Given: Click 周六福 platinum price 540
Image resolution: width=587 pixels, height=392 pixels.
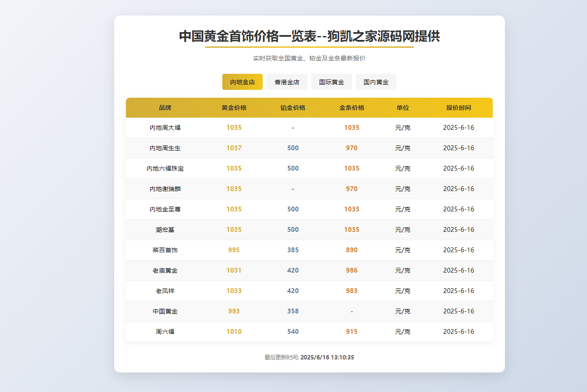Looking at the screenshot, I should click(x=293, y=332).
